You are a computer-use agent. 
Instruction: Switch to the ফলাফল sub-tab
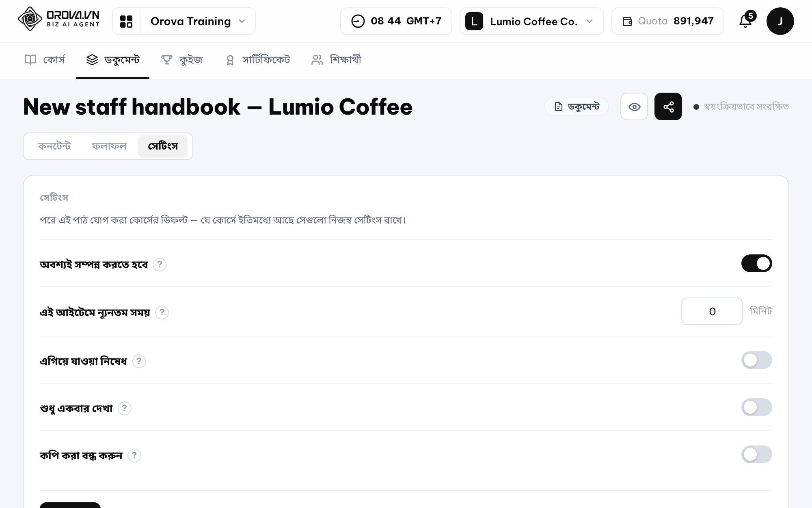click(109, 146)
